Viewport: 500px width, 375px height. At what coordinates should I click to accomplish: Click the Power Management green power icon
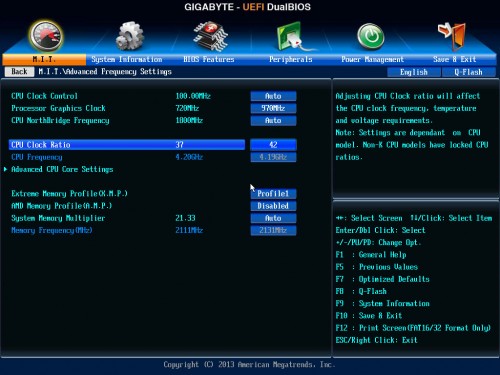tap(371, 36)
